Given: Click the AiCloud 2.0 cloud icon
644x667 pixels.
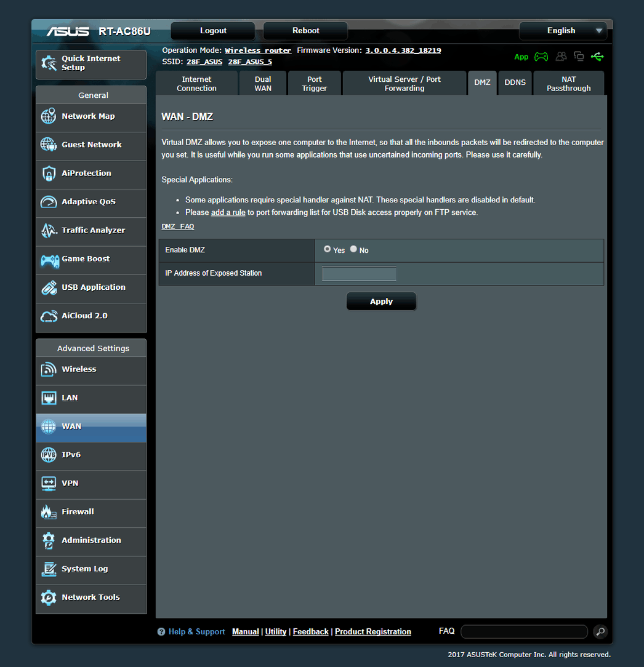Looking at the screenshot, I should pos(49,316).
